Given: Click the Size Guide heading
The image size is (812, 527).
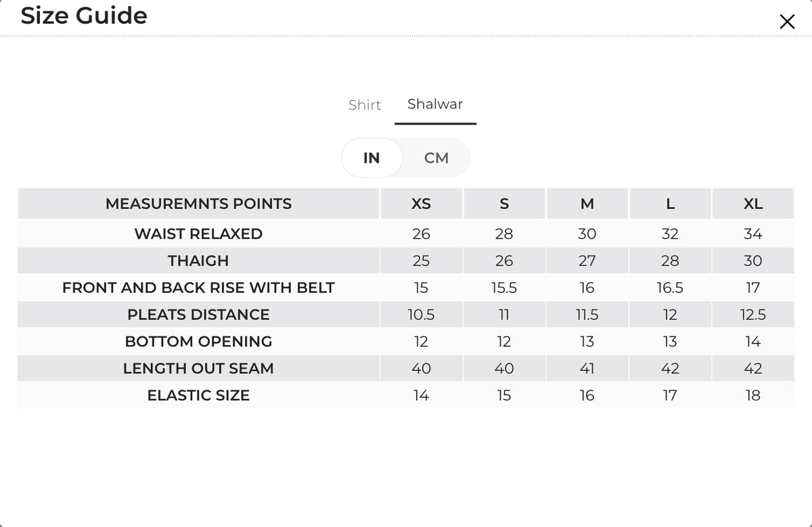Looking at the screenshot, I should tap(84, 16).
